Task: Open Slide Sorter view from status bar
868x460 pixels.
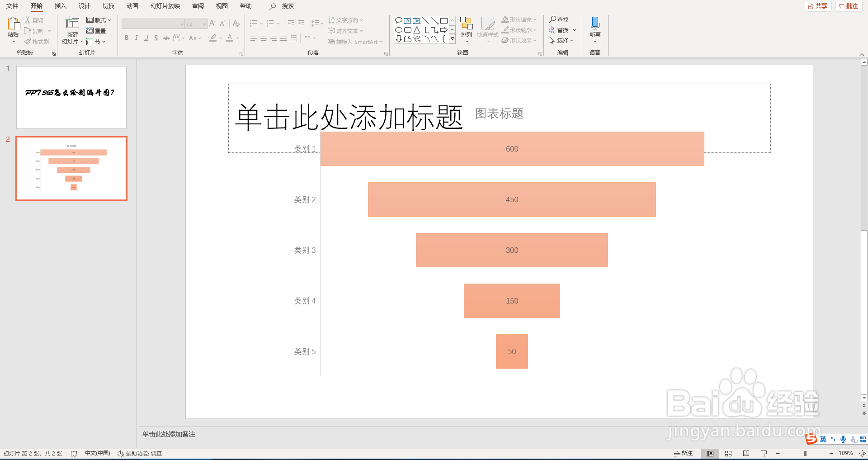Action: (x=728, y=453)
